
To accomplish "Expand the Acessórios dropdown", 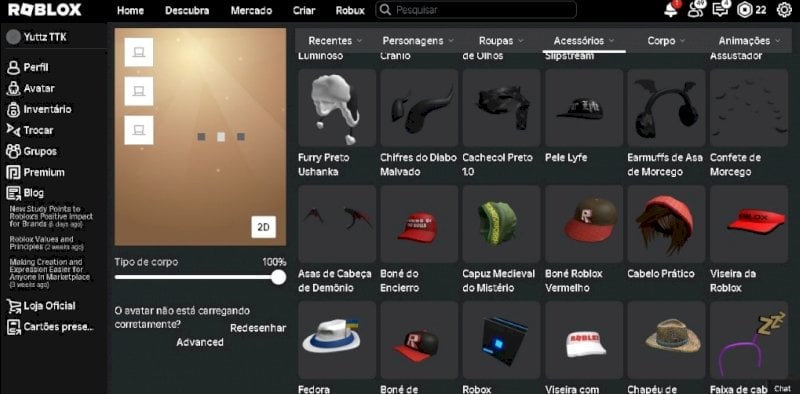I will pos(584,41).
